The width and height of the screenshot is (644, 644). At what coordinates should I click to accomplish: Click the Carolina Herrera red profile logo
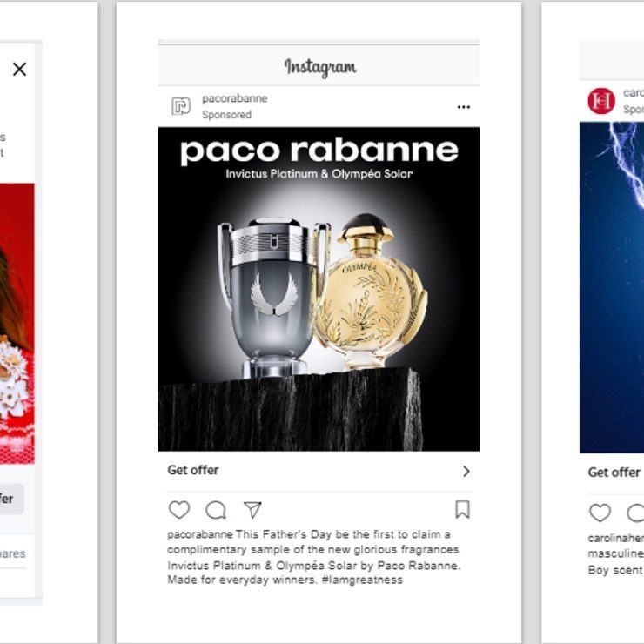coord(600,101)
